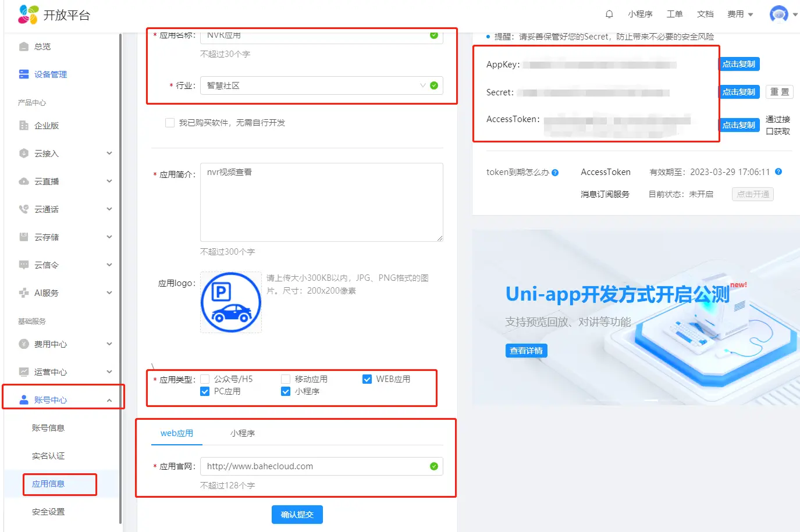The width and height of the screenshot is (800, 532).
Task: Click 点击复制 next to AppKey
Action: point(739,64)
